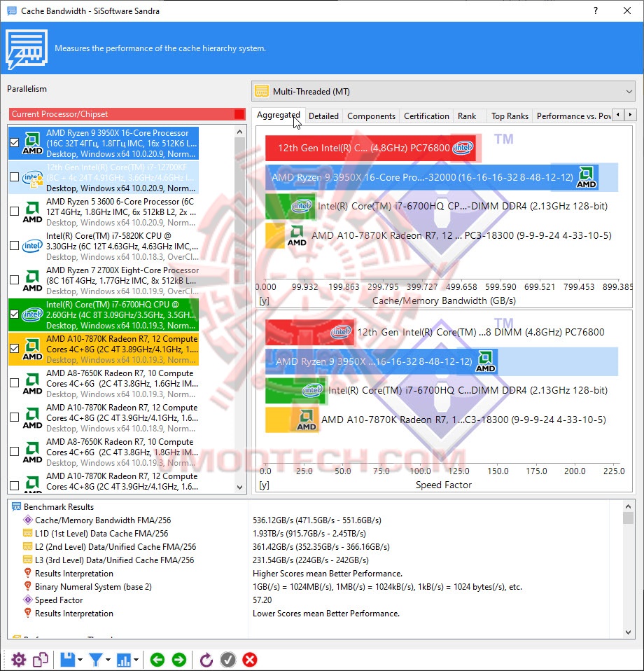Click the Current Processor/Chipset header bar
Screen dimensions: 644x671
[127, 114]
